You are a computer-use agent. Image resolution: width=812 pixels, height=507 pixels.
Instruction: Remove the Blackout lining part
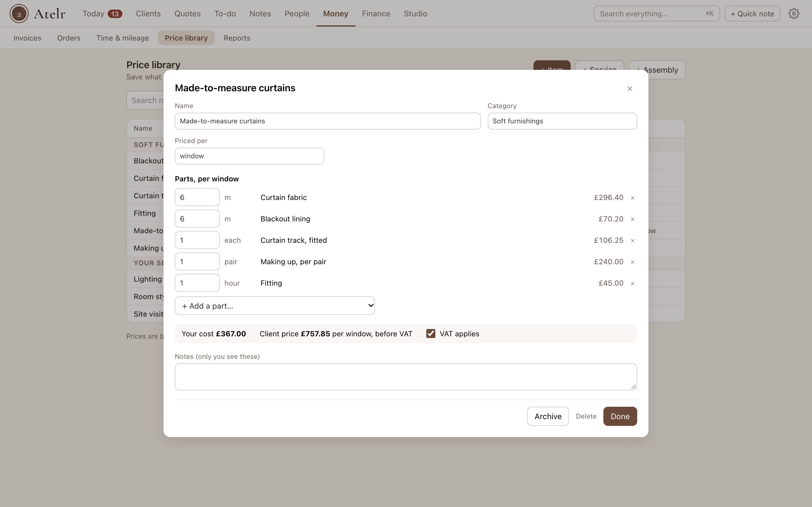click(x=632, y=219)
